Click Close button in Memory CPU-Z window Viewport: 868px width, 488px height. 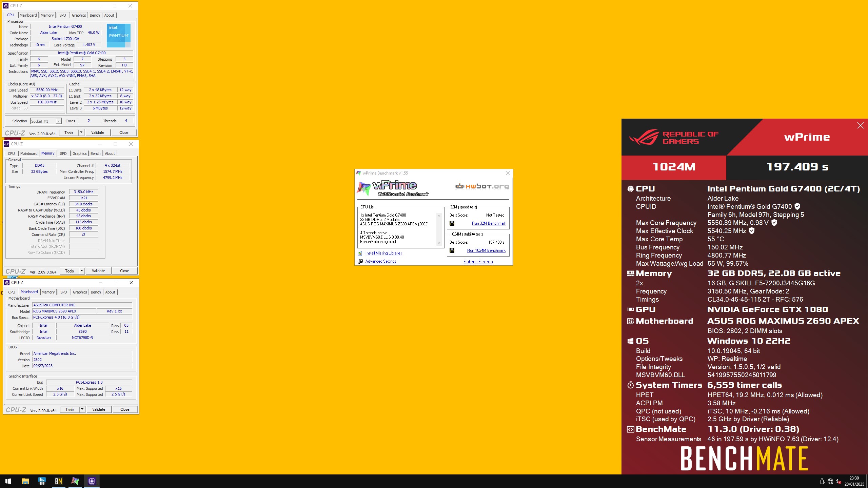[124, 271]
